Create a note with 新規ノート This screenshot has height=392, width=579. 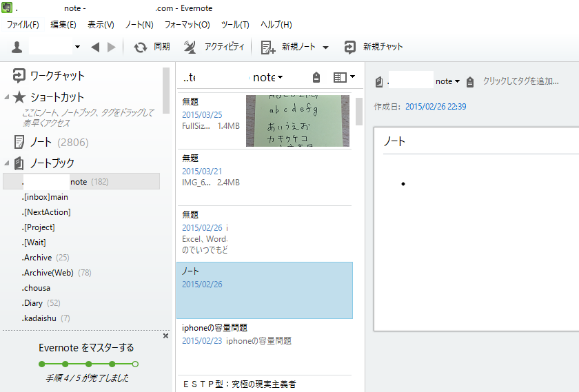(288, 47)
